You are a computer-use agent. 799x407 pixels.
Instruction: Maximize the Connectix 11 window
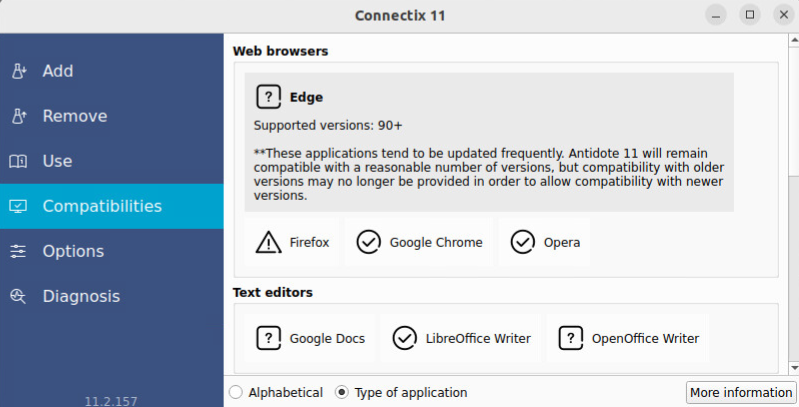[748, 14]
